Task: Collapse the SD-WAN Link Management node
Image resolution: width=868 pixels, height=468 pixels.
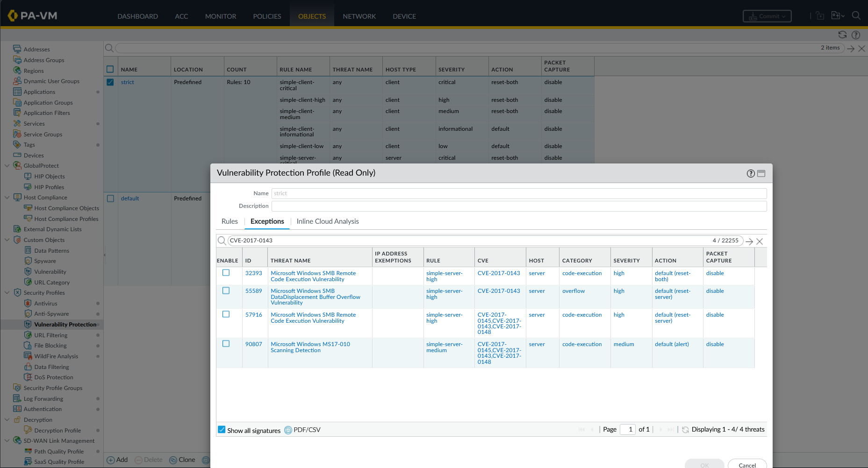Action: coord(7,441)
